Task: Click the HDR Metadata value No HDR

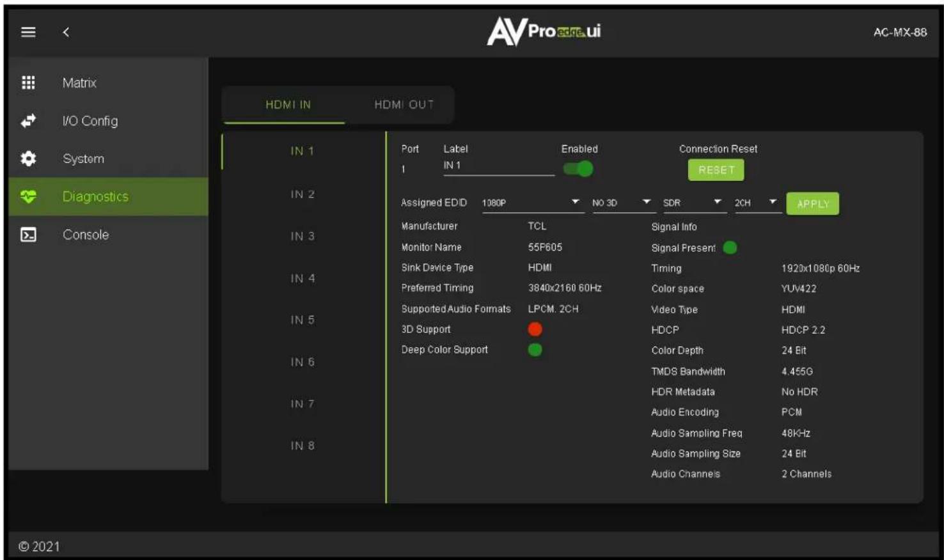Action: click(799, 392)
